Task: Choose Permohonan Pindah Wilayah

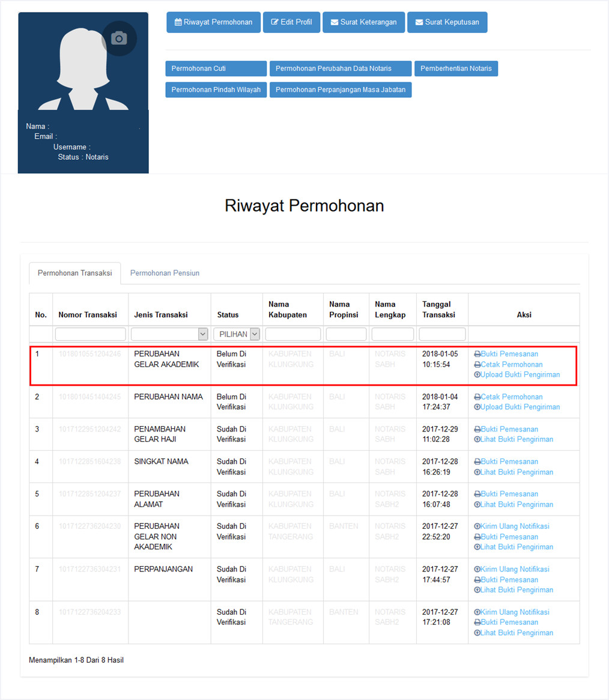Action: [x=216, y=90]
